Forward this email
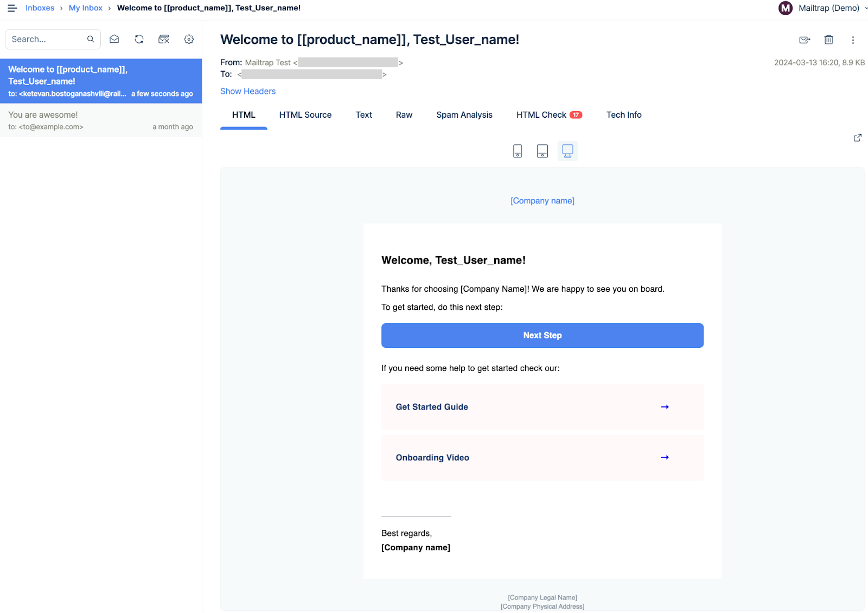The width and height of the screenshot is (868, 613). click(804, 40)
